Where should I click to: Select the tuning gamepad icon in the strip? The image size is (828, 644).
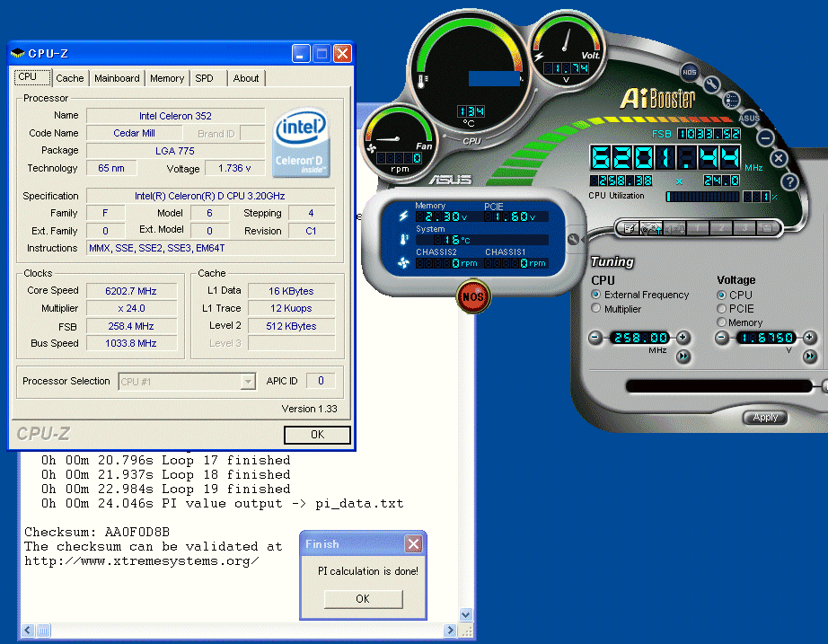pos(651,228)
